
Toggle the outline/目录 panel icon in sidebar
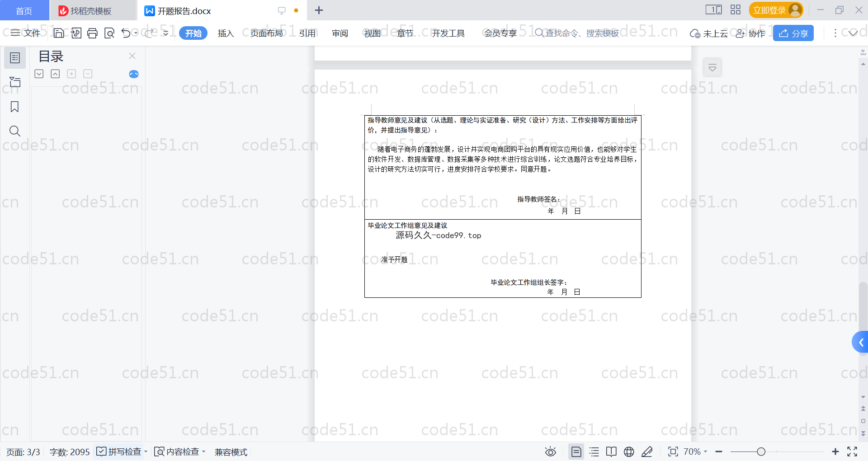pos(15,58)
